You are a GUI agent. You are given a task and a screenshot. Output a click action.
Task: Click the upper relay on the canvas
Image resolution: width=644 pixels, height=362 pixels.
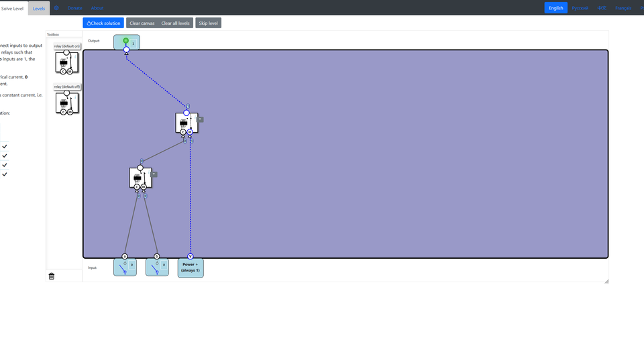click(186, 123)
